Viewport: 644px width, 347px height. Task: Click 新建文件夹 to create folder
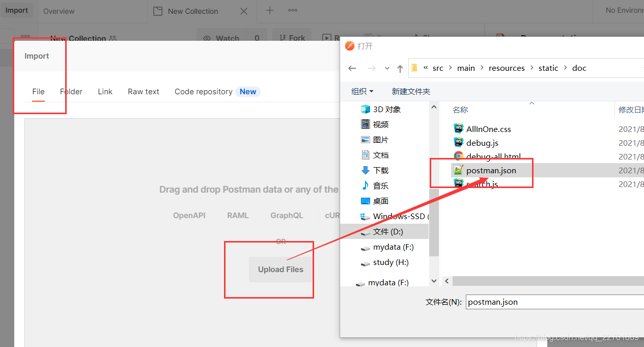[x=411, y=91]
